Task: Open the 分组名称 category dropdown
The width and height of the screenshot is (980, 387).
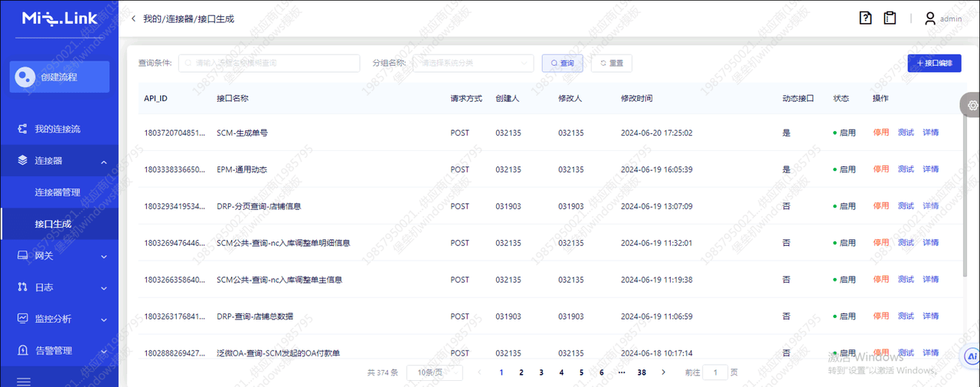Action: [x=473, y=63]
